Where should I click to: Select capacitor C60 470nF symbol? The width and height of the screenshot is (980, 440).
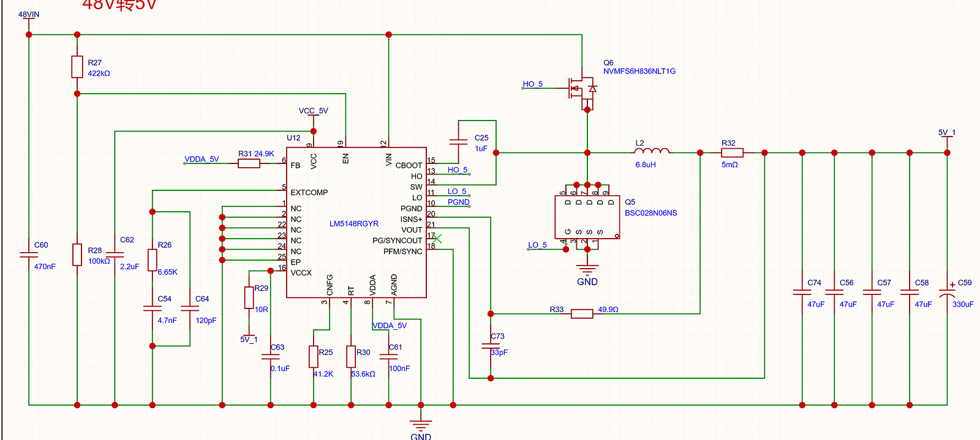click(29, 255)
